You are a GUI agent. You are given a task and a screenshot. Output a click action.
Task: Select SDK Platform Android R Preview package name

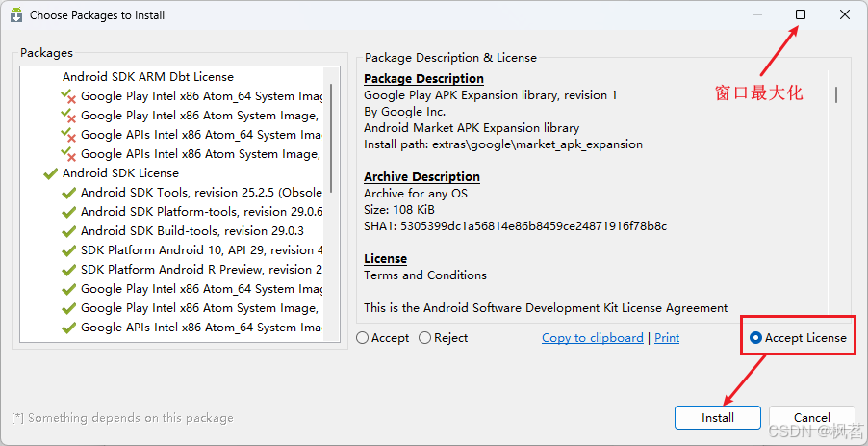(x=201, y=270)
